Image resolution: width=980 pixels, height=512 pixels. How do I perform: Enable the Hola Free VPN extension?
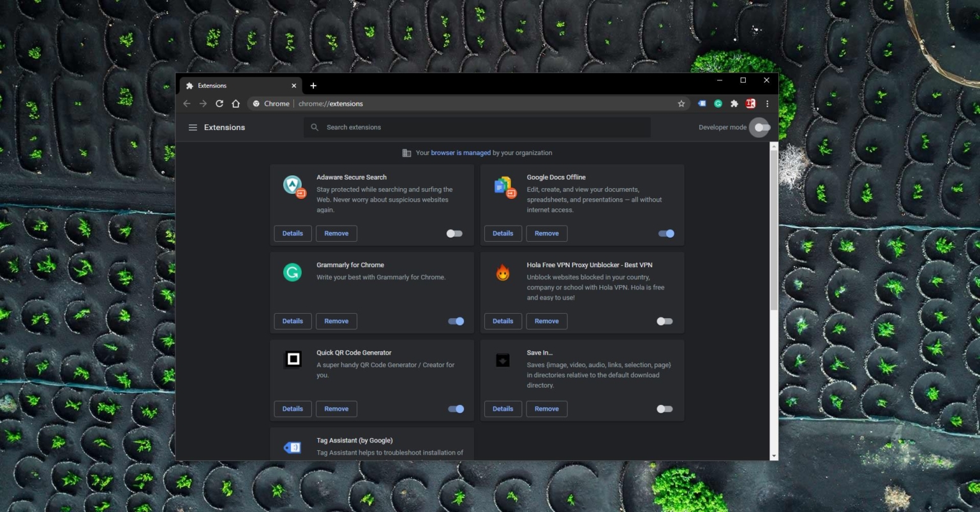click(664, 321)
